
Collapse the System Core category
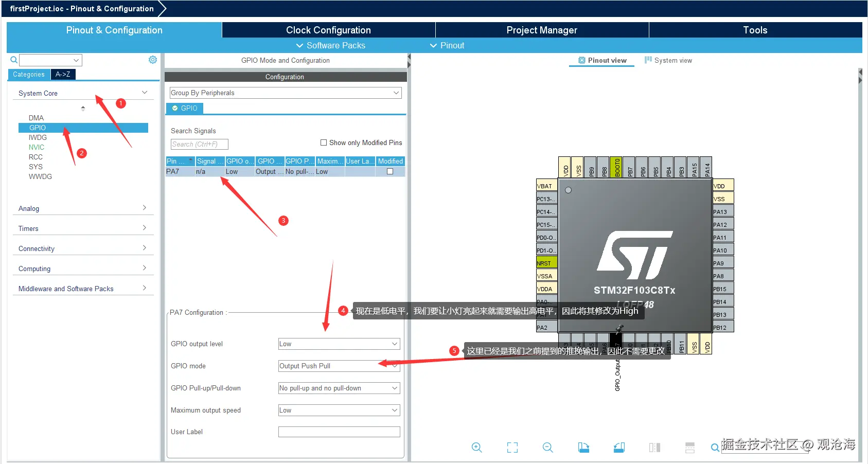coord(83,93)
